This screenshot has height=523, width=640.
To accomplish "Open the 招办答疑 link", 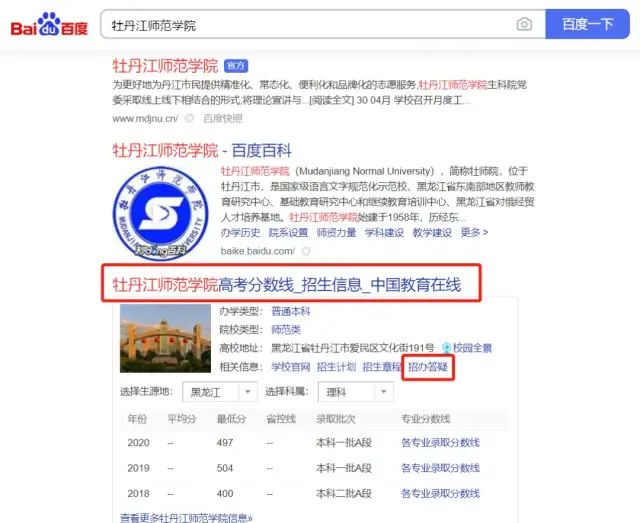I will (428, 367).
